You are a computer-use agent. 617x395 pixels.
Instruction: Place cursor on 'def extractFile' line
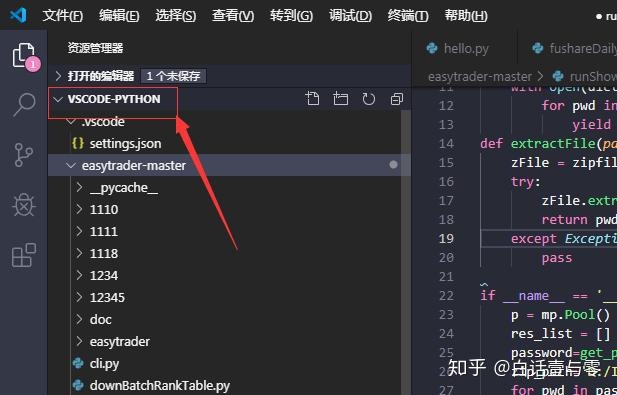pos(548,144)
